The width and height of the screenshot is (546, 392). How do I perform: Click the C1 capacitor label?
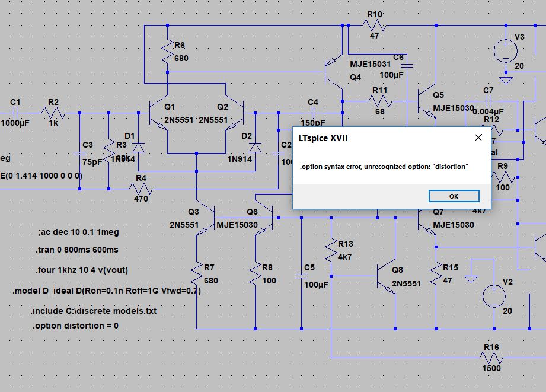pyautogui.click(x=15, y=102)
